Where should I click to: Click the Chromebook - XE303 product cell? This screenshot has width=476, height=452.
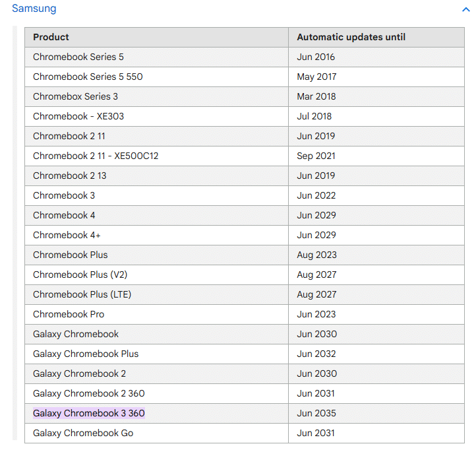[78, 116]
